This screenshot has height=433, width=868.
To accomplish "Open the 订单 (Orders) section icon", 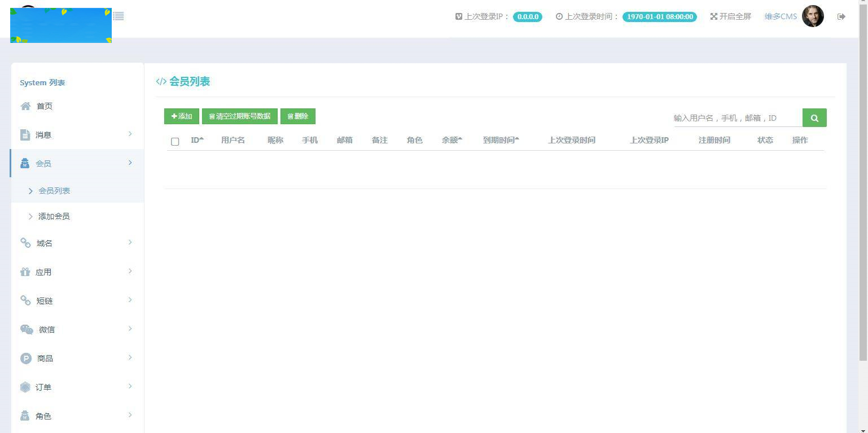I will tap(25, 387).
